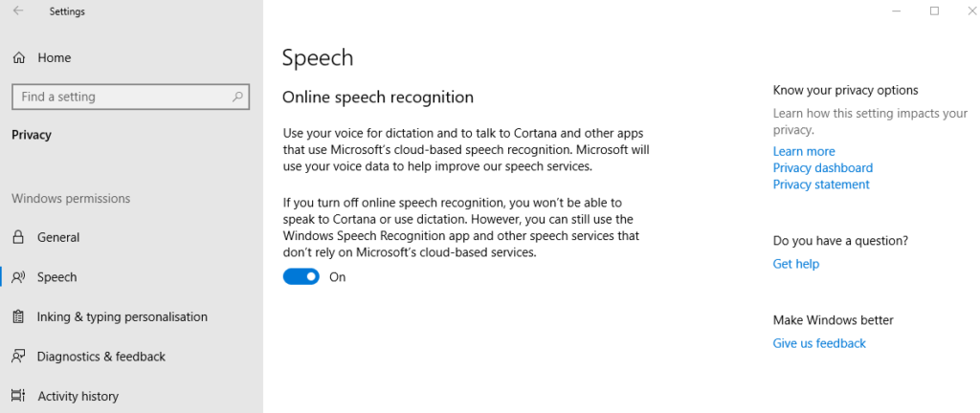Open the Privacy dashboard link

(822, 168)
